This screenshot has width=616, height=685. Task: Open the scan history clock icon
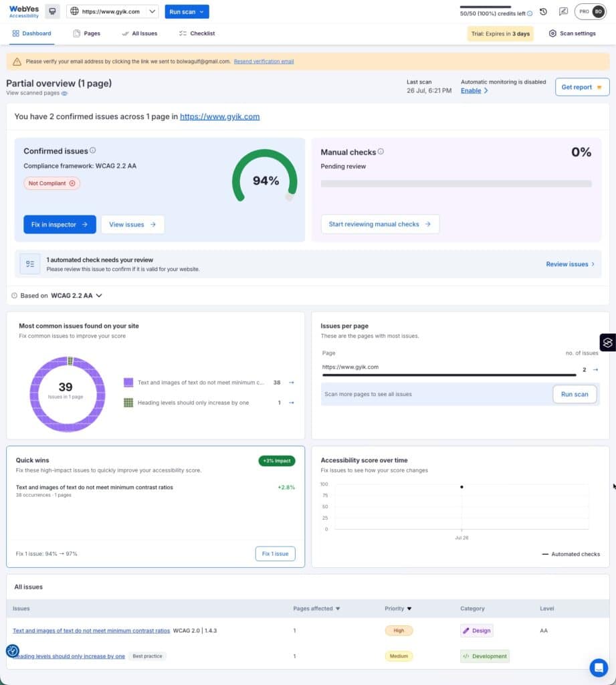click(543, 12)
